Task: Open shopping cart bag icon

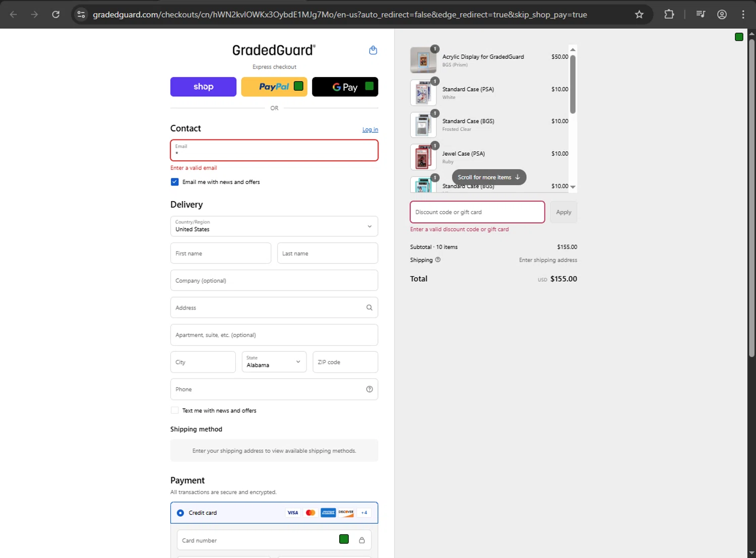Action: [373, 50]
